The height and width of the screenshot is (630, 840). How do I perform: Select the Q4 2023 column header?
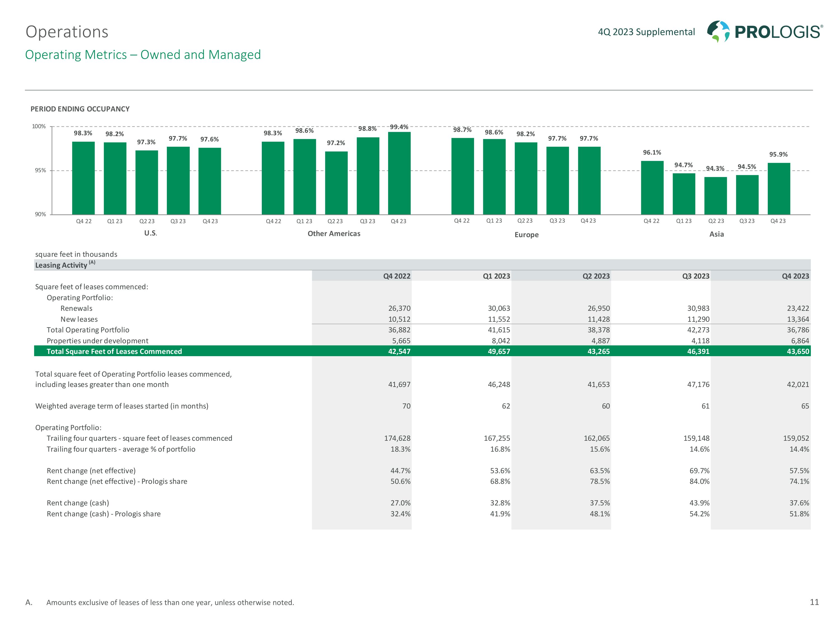[x=795, y=276]
